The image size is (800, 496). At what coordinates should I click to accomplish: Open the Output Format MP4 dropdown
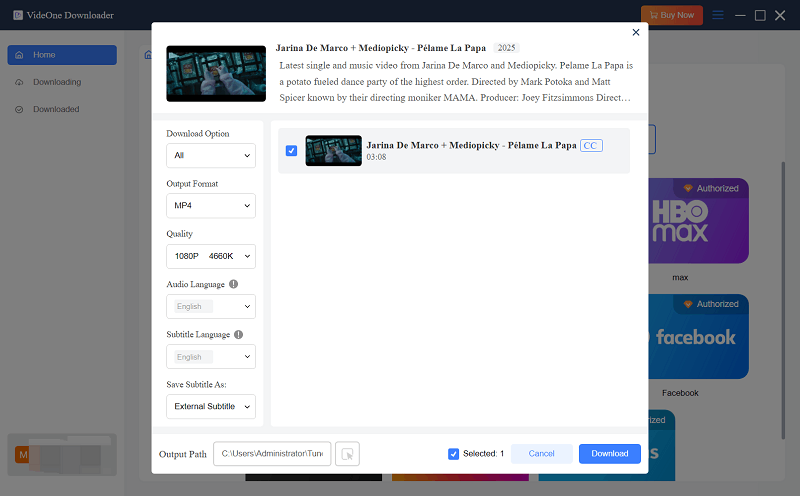(x=210, y=206)
